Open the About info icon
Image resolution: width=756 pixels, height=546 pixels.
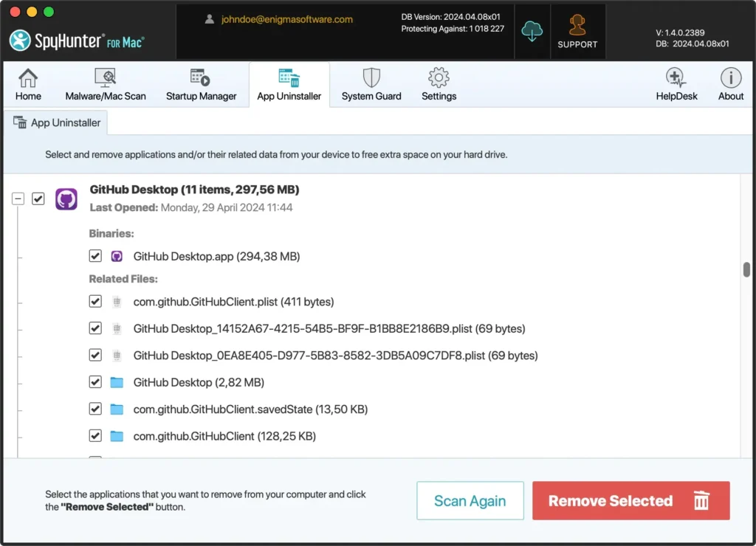(730, 77)
